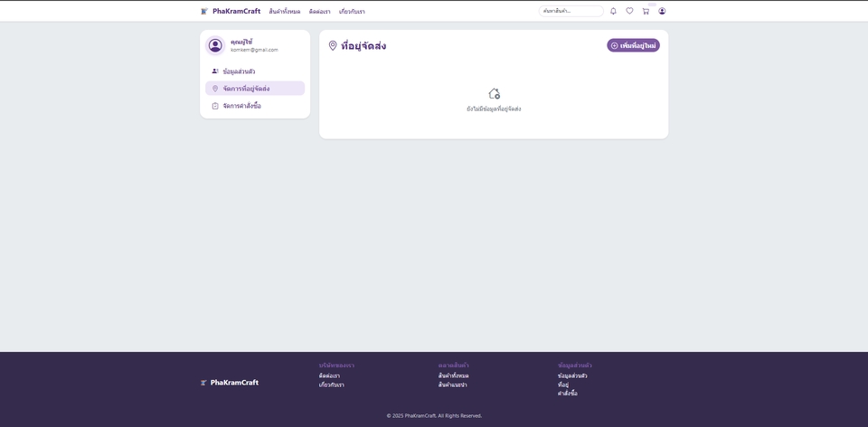Click the PhaKramCraft logo in header
Screen dimensions: 868x427
pos(231,11)
